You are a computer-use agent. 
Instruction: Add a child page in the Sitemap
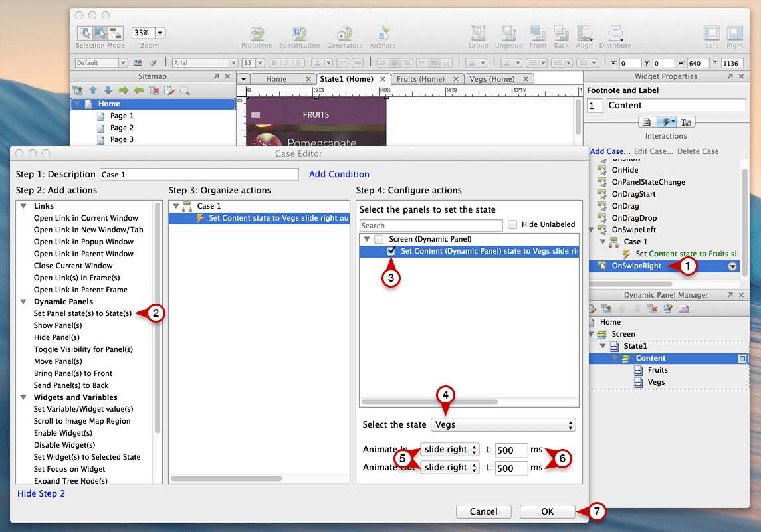click(x=78, y=90)
